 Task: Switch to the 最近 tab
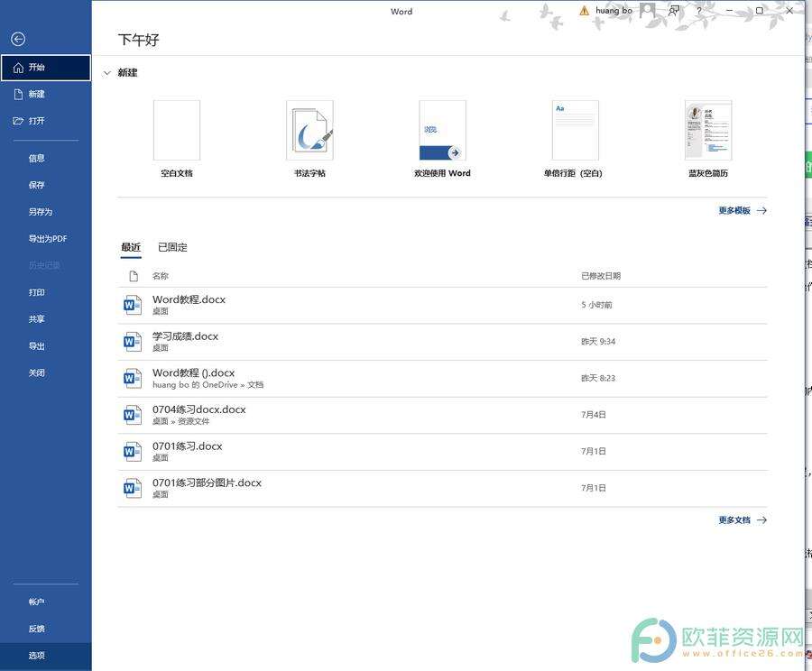(131, 247)
